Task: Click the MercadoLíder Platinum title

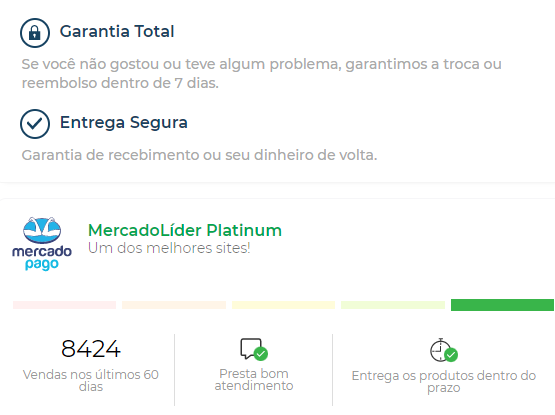Action: [x=185, y=230]
